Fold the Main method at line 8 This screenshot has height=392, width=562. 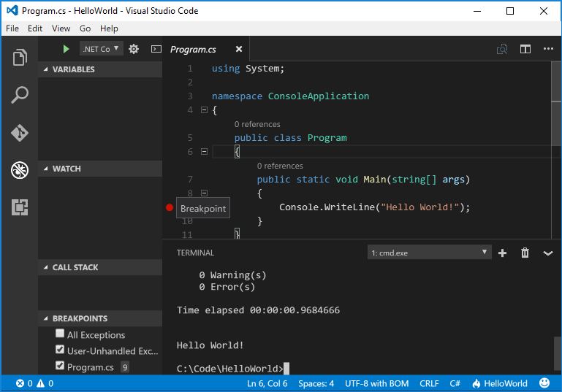205,193
